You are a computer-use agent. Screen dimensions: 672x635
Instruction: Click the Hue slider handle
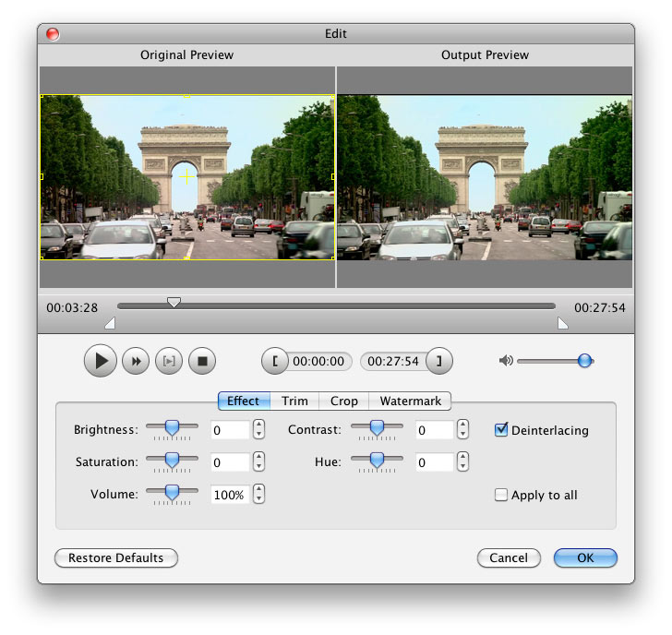click(377, 461)
